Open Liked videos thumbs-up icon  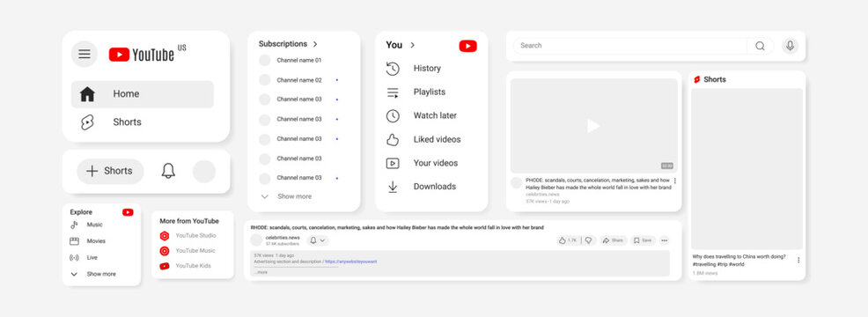coord(393,140)
